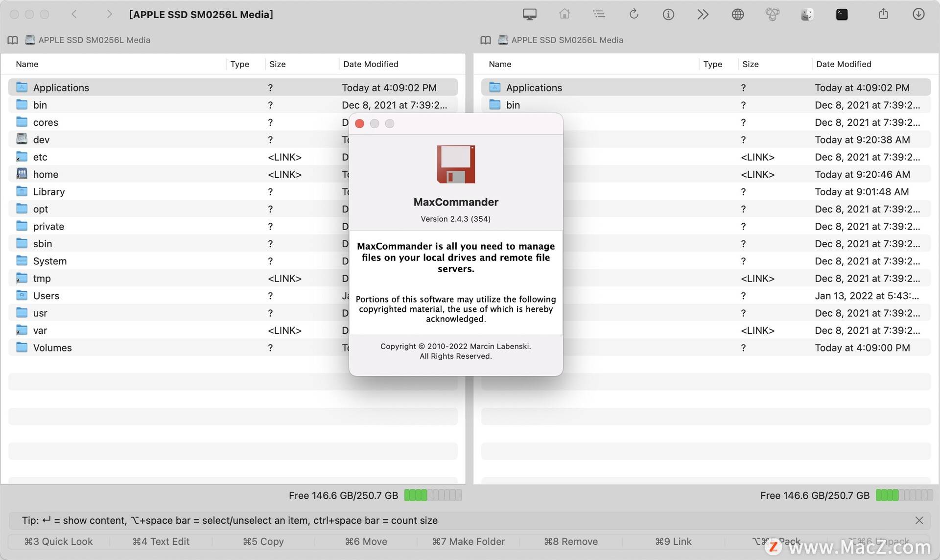Sort right panel by Name header
Image resolution: width=940 pixels, height=560 pixels.
click(500, 64)
